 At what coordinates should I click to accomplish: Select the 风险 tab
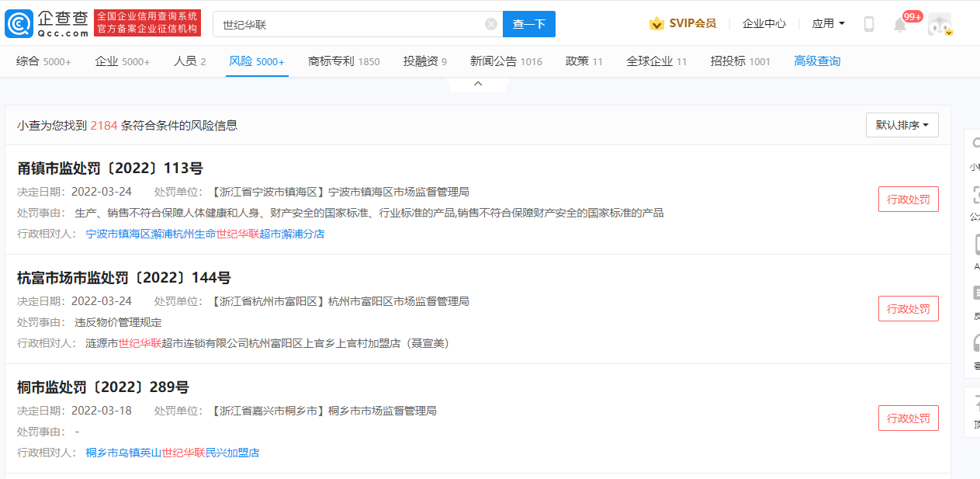tap(257, 61)
